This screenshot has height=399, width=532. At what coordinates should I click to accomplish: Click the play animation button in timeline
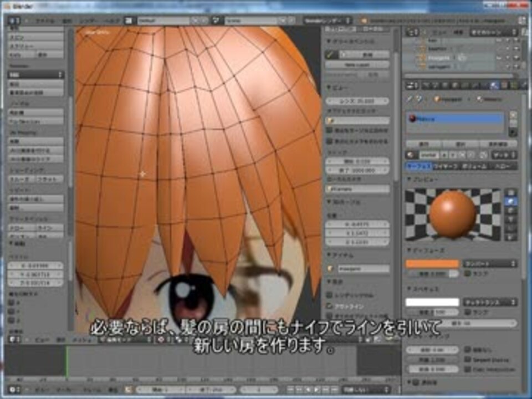(317, 390)
